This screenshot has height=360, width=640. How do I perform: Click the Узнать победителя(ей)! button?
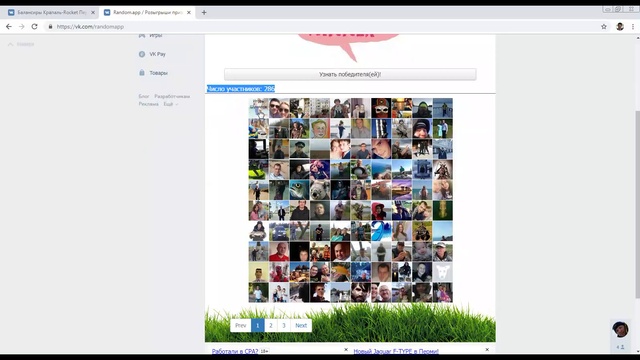350,74
